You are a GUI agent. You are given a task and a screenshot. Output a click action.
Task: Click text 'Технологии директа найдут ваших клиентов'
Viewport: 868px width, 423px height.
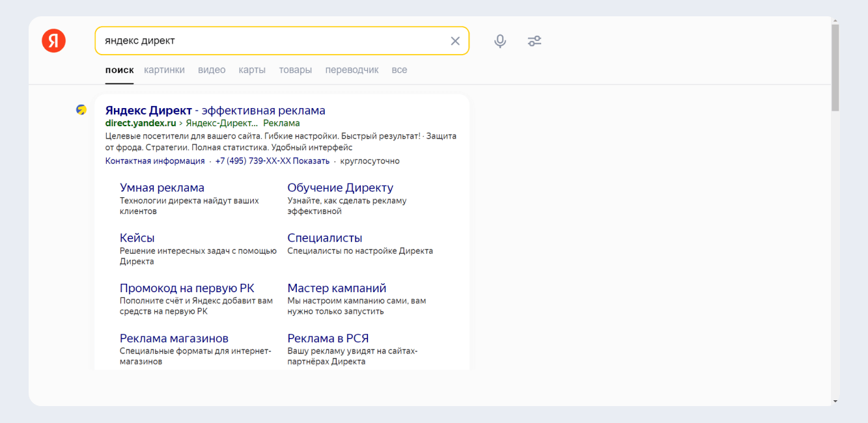189,206
